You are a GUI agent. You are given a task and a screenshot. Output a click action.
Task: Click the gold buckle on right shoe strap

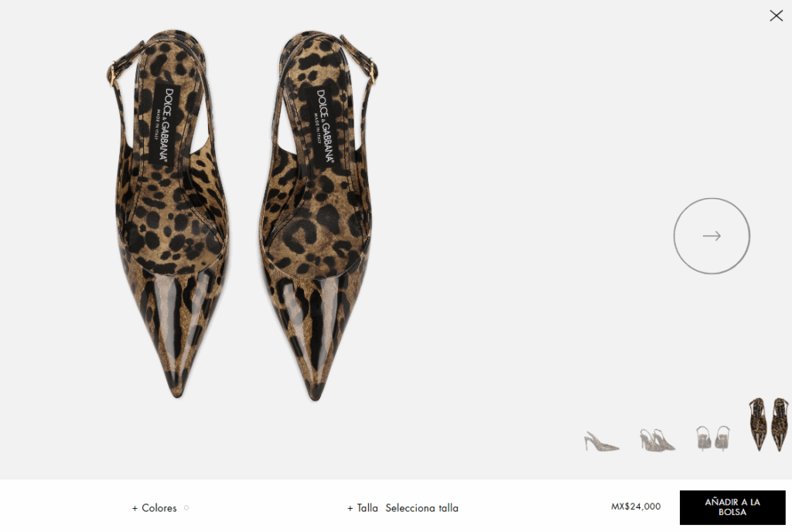coord(373,72)
